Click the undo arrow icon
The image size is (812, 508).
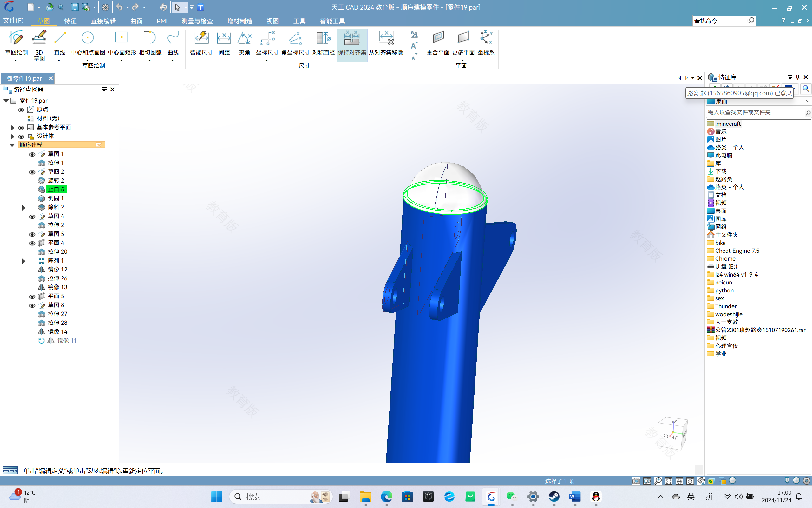click(119, 7)
